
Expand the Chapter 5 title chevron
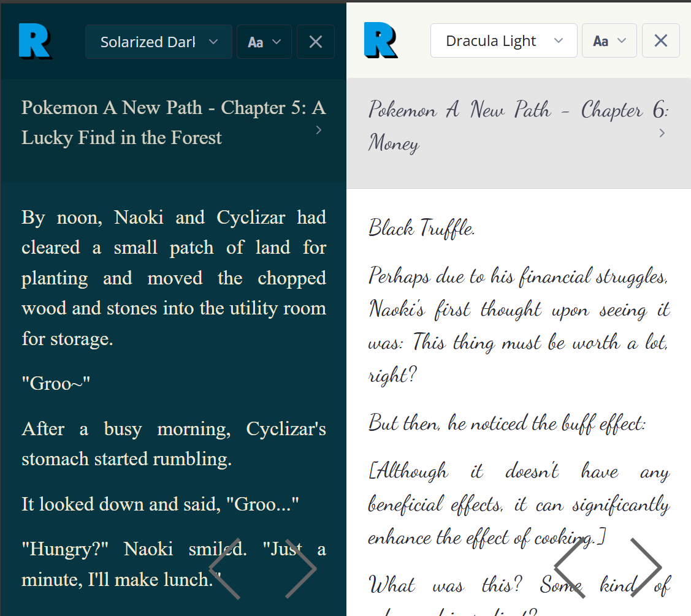318,129
